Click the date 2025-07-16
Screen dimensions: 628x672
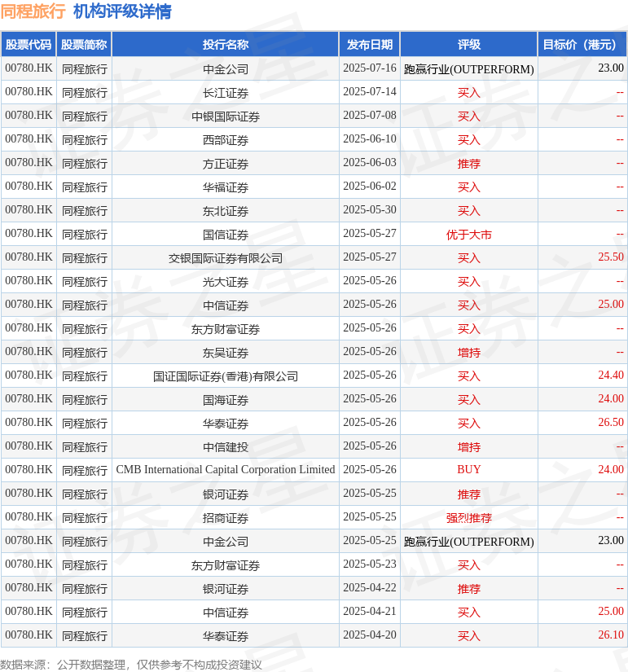[370, 68]
